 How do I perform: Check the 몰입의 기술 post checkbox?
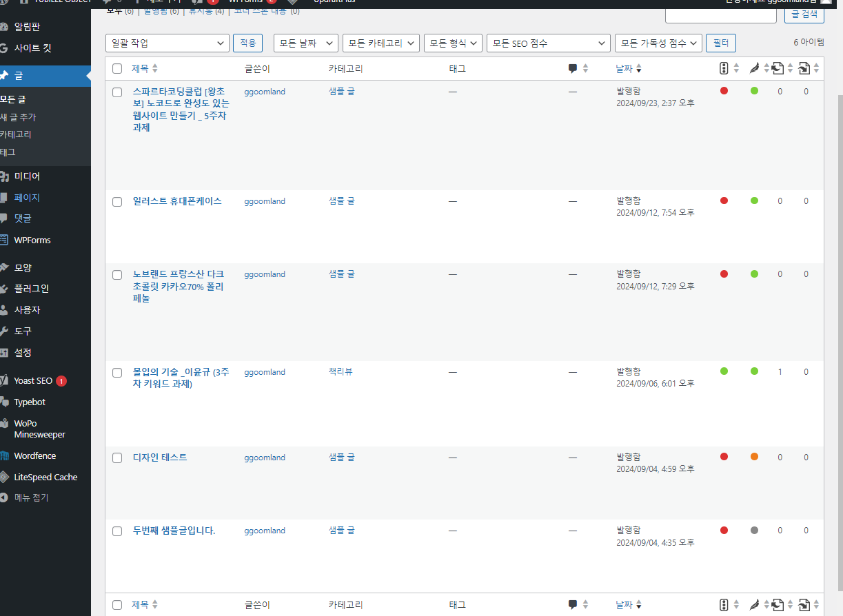pyautogui.click(x=117, y=372)
